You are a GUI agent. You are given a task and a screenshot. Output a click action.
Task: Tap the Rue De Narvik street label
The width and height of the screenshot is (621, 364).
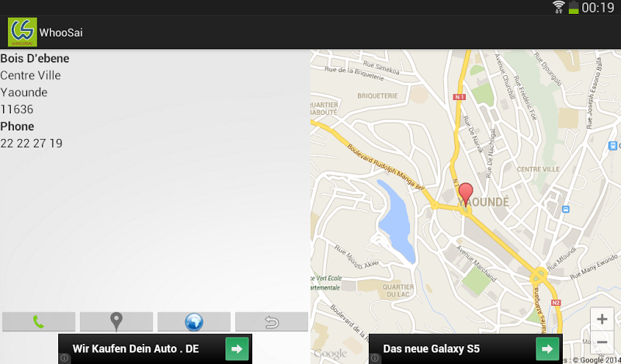(474, 135)
